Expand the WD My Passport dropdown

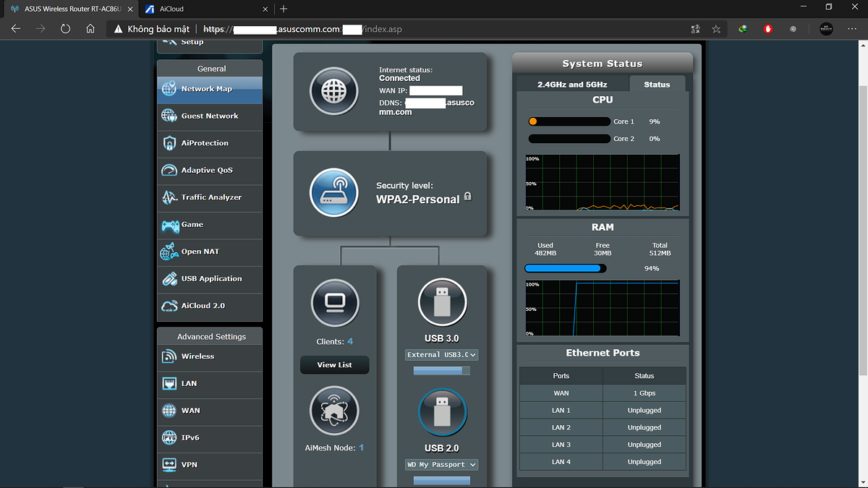coord(442,465)
